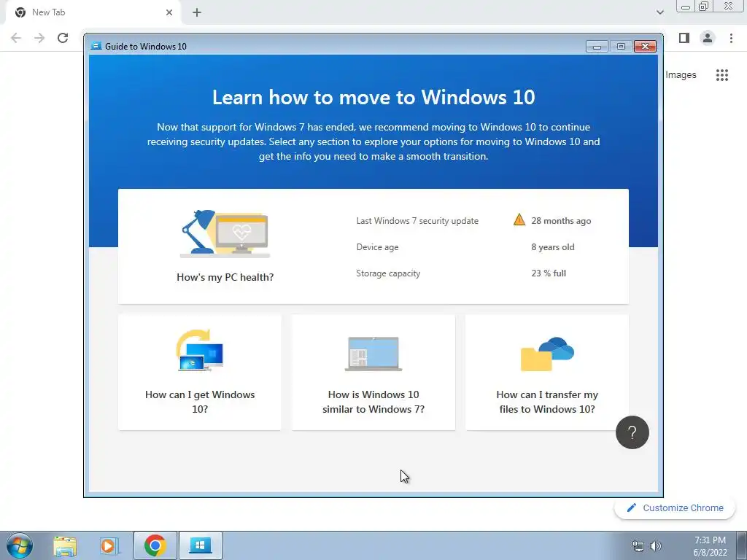The image size is (747, 560).
Task: Click the "8 years old" value
Action: click(553, 247)
